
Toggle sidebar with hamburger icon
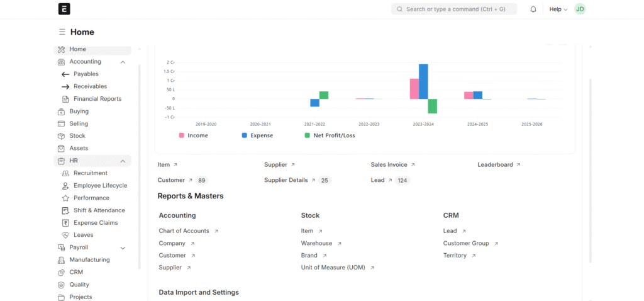(62, 31)
